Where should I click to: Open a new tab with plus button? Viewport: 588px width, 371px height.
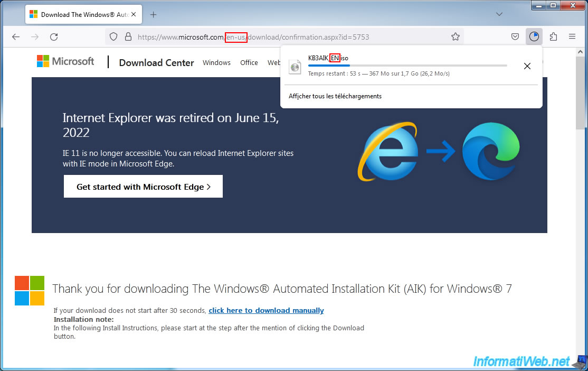[153, 15]
